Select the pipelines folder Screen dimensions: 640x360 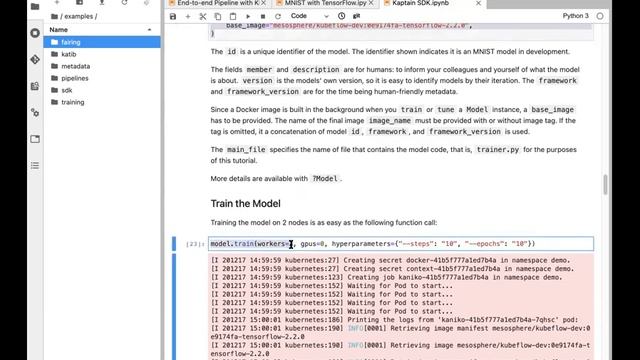click(102, 78)
